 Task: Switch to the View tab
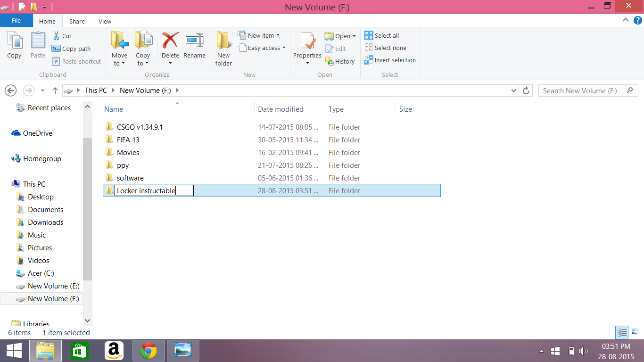click(x=105, y=21)
